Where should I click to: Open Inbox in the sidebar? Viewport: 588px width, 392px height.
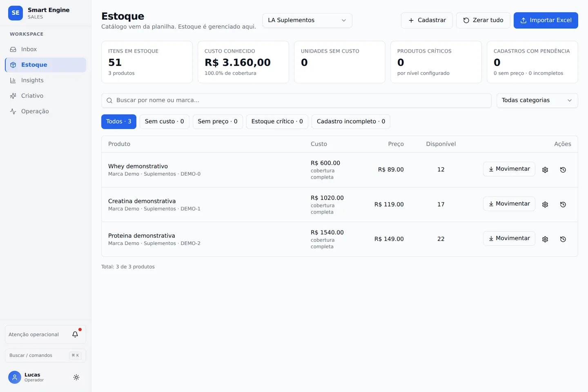coord(45,49)
